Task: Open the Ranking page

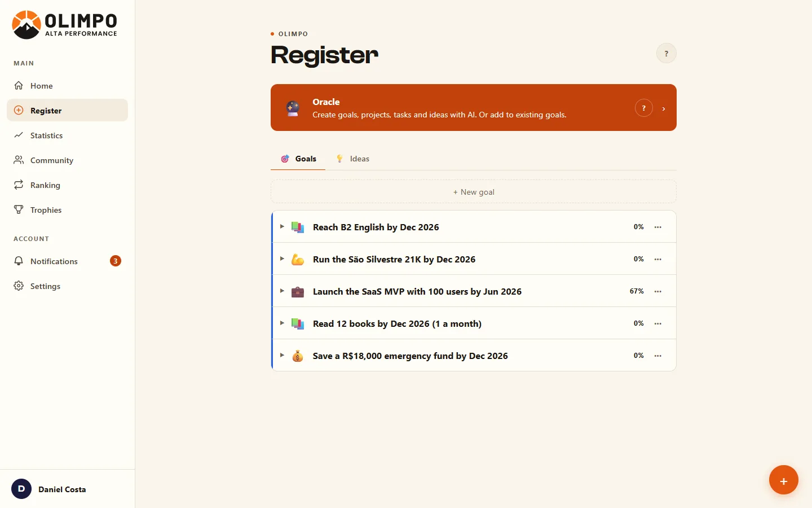Action: point(67,185)
